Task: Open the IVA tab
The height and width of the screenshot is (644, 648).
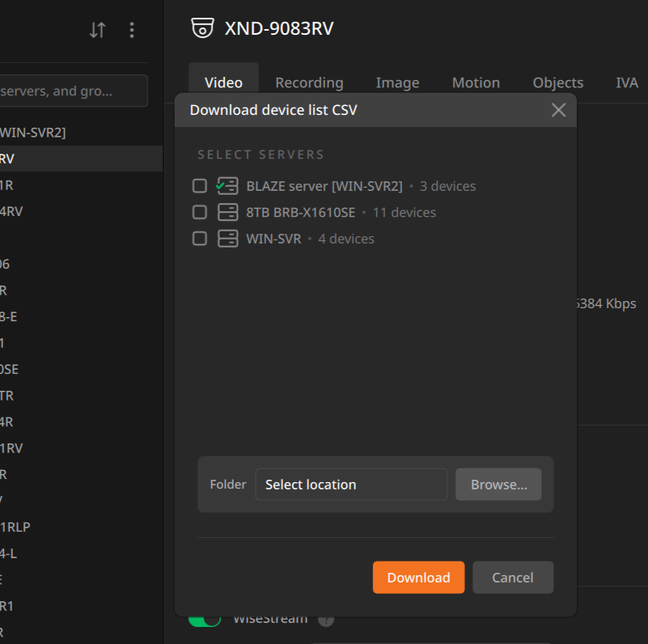Action: point(627,83)
